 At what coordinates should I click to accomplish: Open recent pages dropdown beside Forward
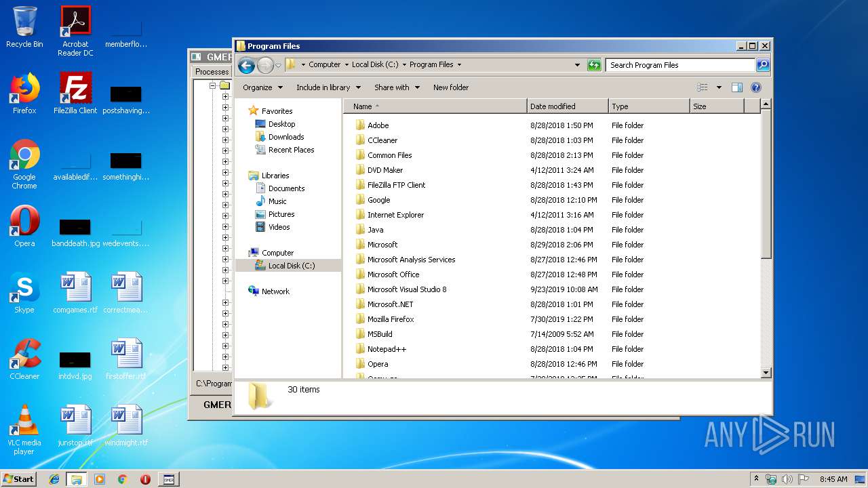click(x=278, y=66)
